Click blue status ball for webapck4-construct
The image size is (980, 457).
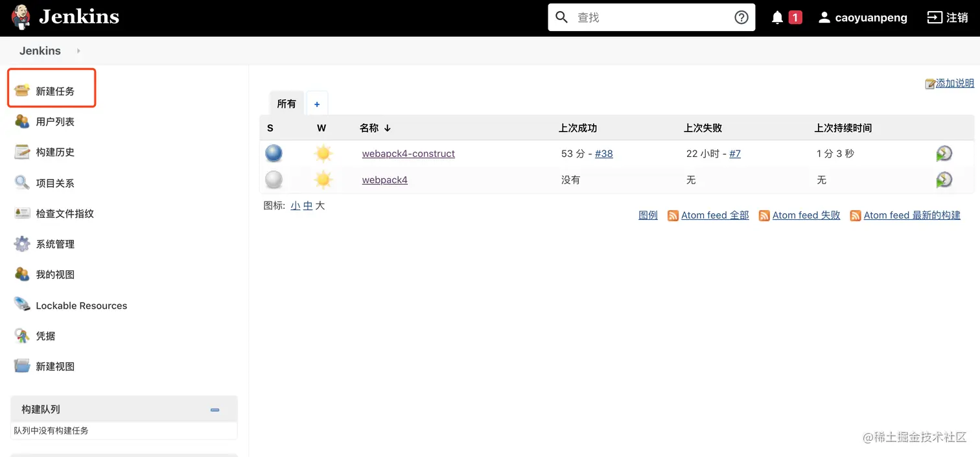click(274, 153)
